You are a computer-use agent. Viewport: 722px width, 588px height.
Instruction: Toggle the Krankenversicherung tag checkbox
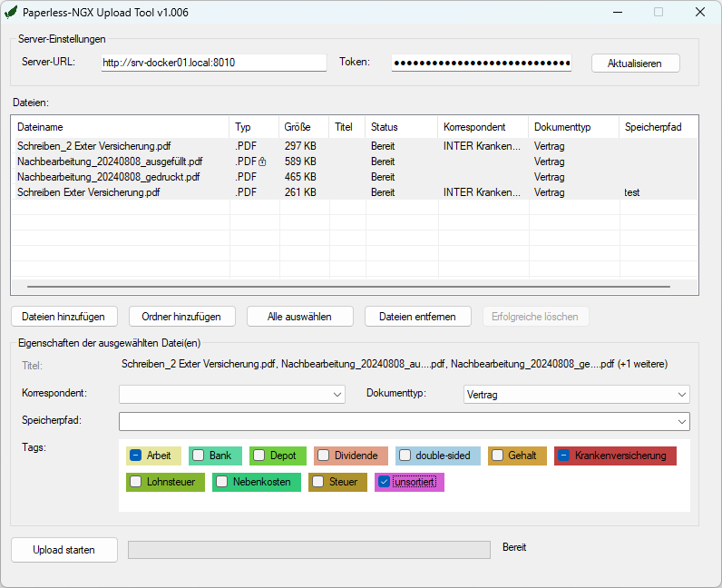[x=563, y=456]
